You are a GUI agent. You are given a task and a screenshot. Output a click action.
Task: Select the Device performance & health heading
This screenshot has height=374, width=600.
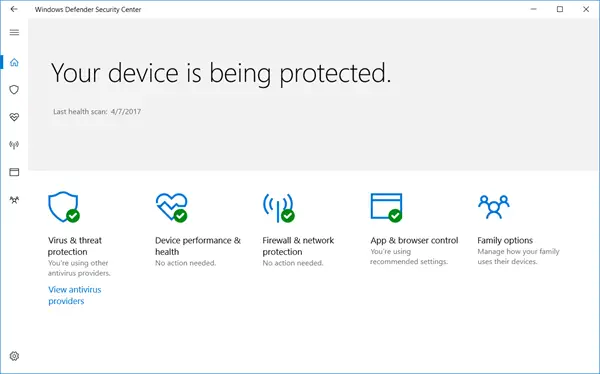click(198, 246)
